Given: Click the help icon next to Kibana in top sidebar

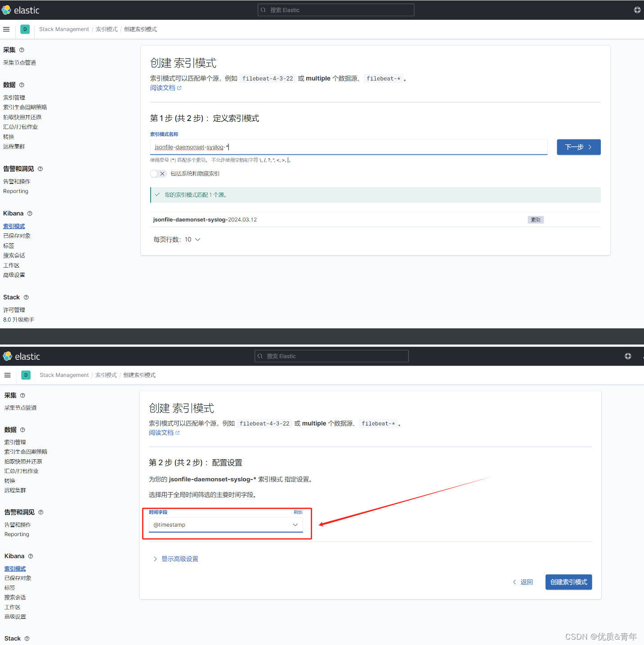Looking at the screenshot, I should tap(30, 214).
